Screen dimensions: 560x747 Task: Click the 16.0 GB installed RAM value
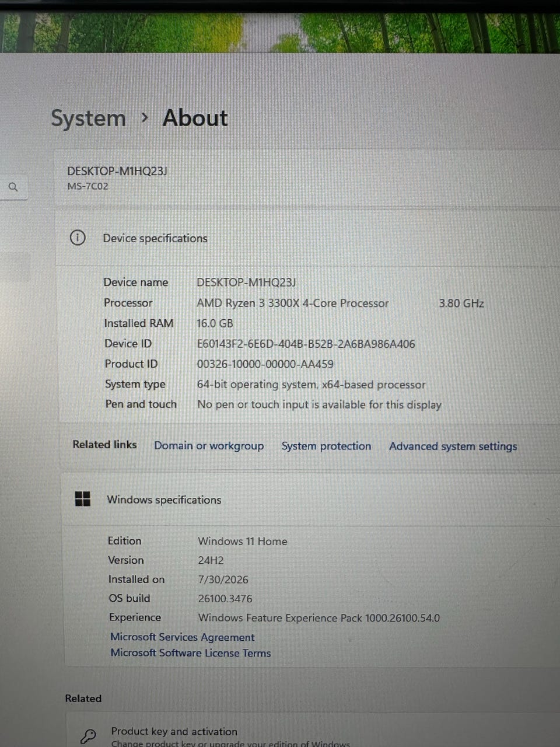[215, 323]
